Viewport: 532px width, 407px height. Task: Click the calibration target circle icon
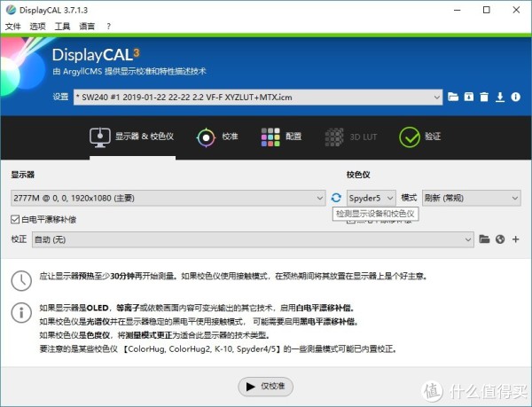pos(206,137)
